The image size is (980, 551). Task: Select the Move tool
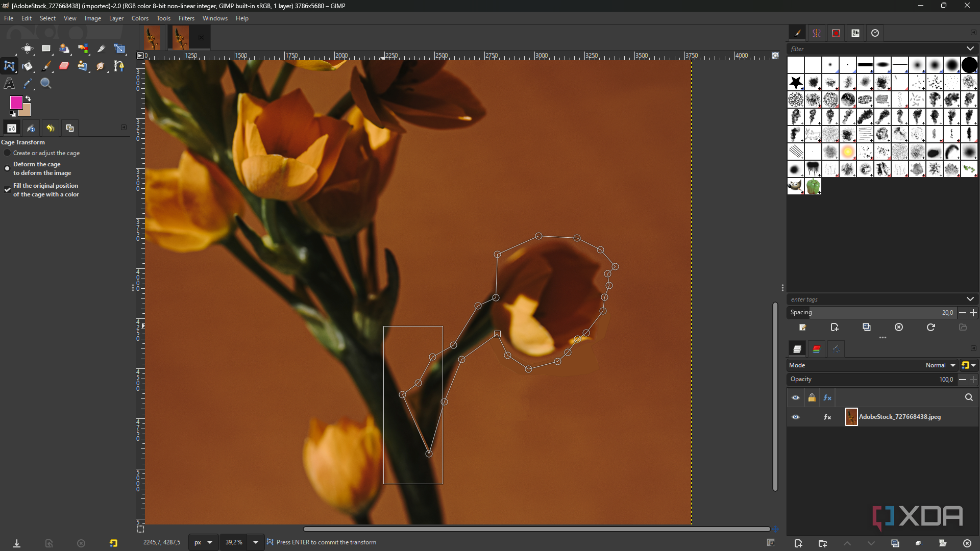click(x=28, y=49)
